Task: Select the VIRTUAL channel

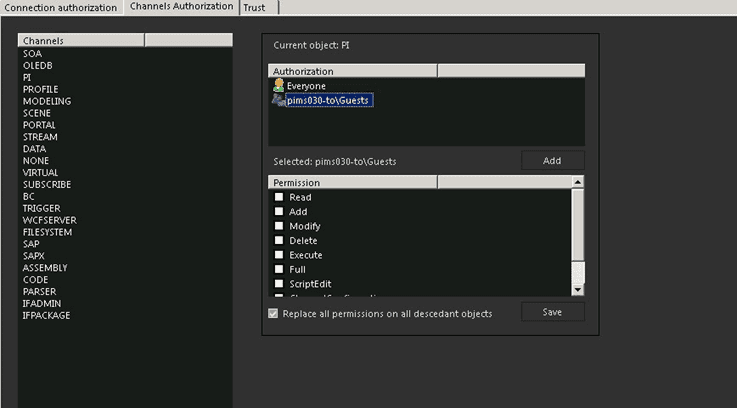Action: coord(40,173)
